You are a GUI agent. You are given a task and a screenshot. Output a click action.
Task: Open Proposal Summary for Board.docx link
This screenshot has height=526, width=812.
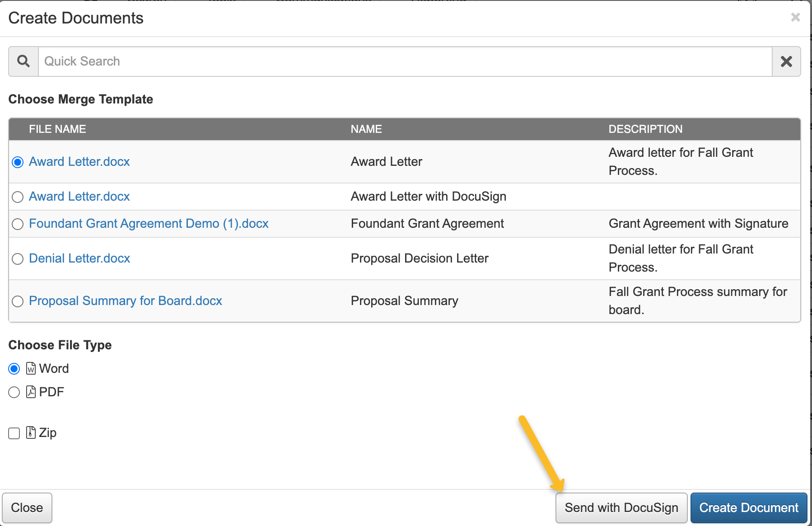tap(125, 301)
